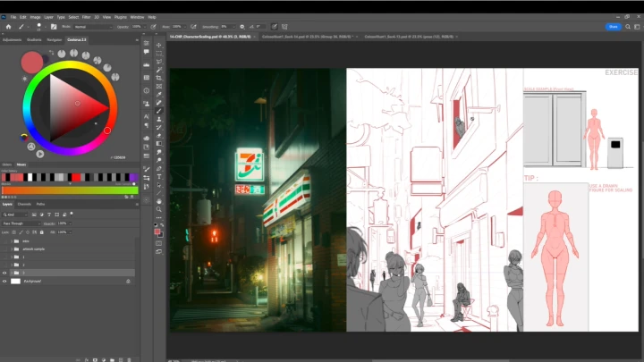Viewport: 644px width, 362px height.
Task: Select the Gradient tool
Action: coord(159,144)
